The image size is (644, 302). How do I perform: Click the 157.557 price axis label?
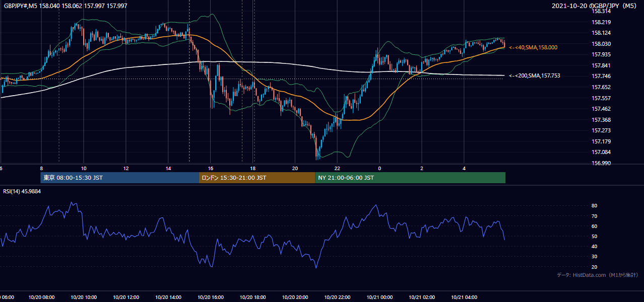(x=601, y=98)
